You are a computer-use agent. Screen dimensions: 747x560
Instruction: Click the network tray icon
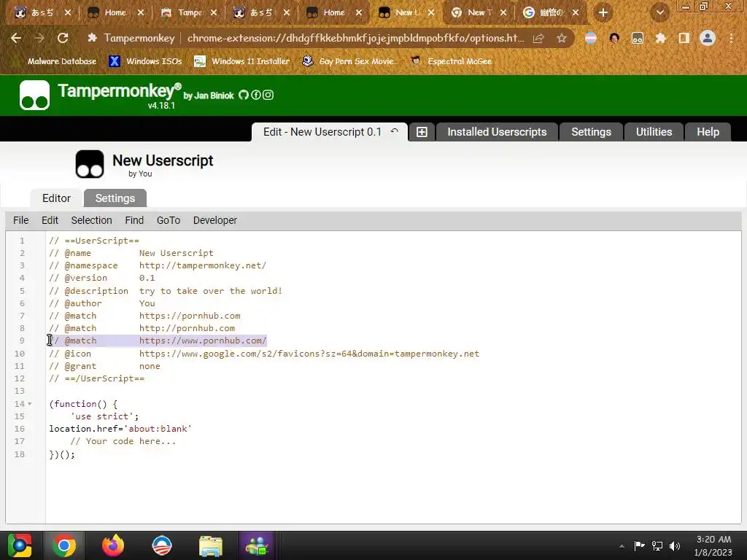657,545
